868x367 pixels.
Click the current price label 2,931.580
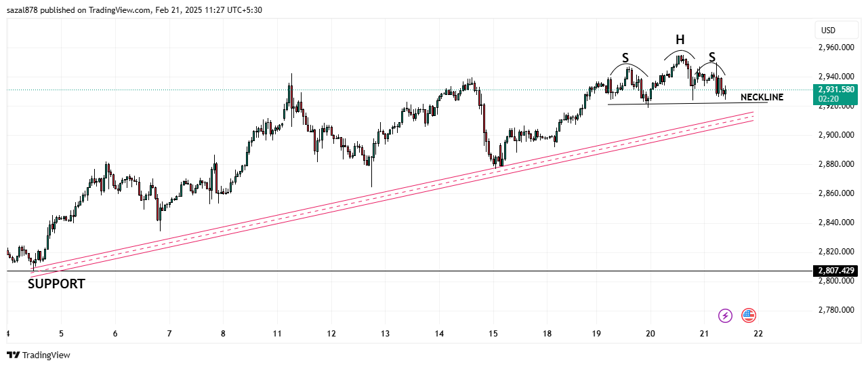[836, 90]
